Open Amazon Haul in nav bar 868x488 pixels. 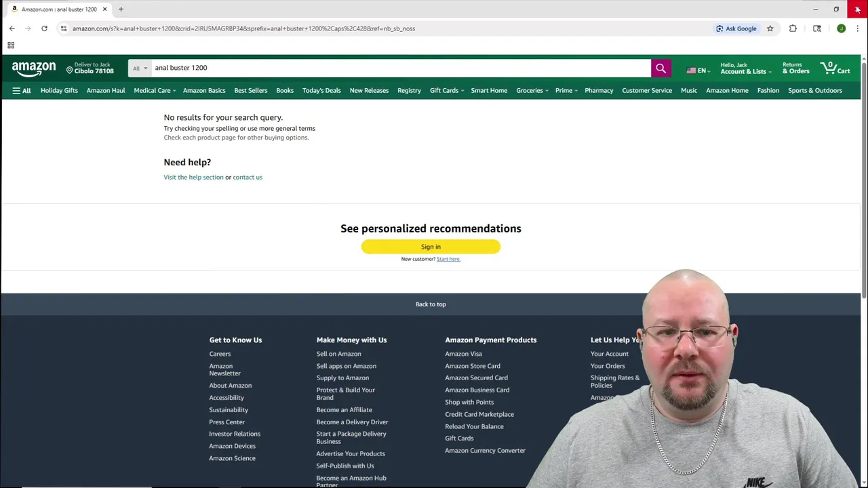click(106, 90)
